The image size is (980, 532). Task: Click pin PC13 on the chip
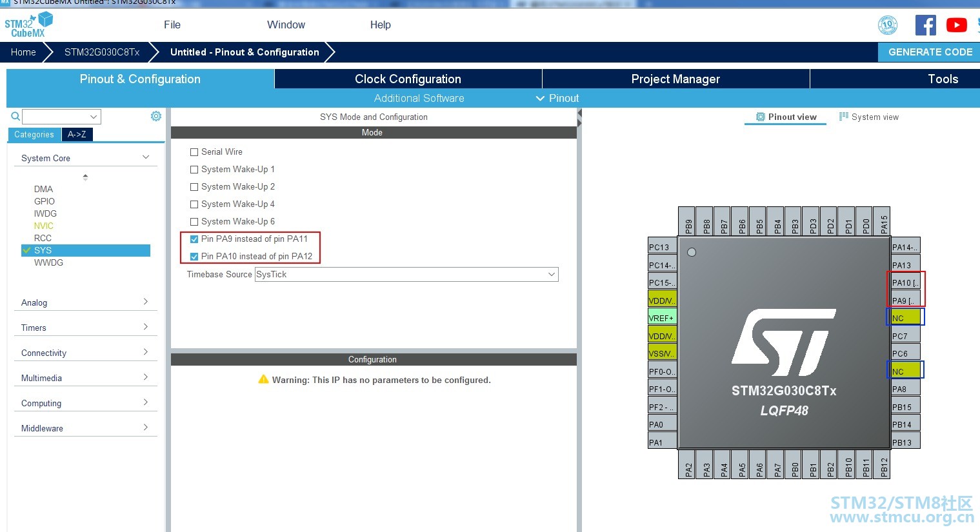[x=663, y=247]
